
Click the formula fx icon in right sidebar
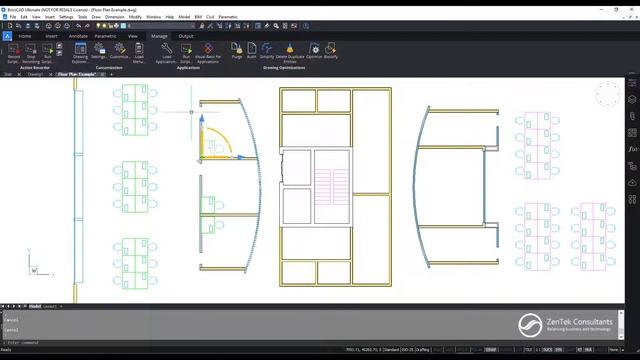[x=632, y=149]
